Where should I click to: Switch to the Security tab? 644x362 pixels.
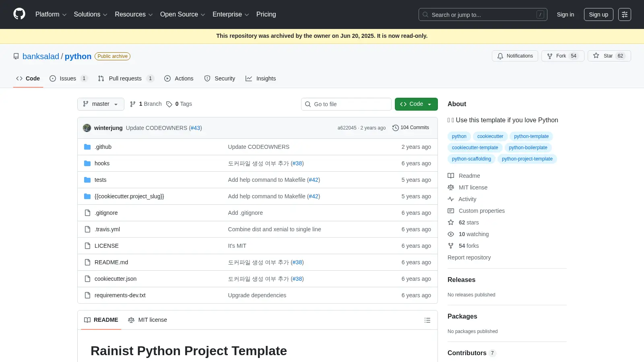(220, 78)
